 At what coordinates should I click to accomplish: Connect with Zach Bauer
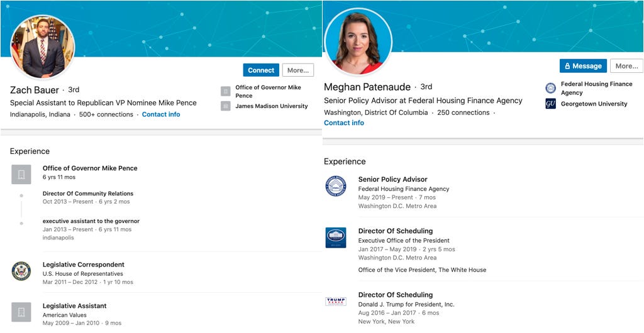[x=261, y=70]
